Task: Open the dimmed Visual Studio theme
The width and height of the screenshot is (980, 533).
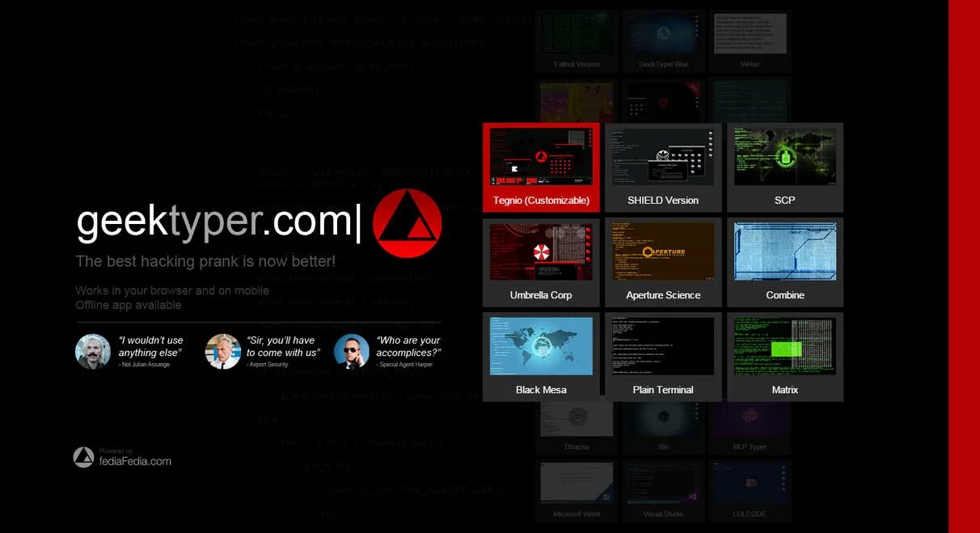Action: tap(663, 491)
